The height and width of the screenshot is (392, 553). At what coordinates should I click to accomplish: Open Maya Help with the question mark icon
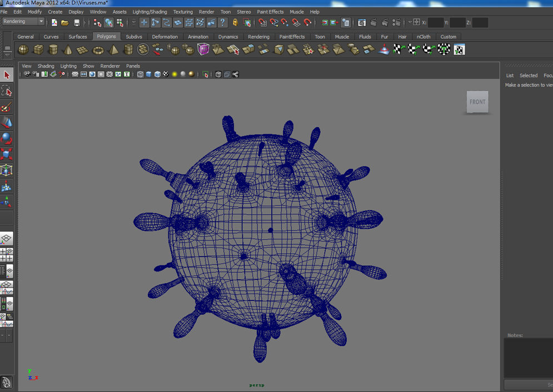(x=221, y=22)
